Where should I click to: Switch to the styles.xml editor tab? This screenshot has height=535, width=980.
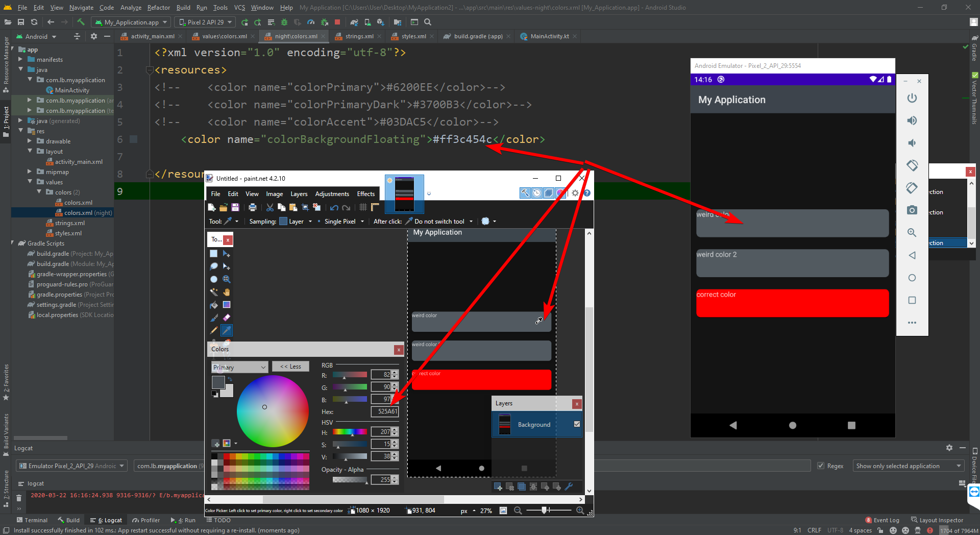pyautogui.click(x=413, y=36)
